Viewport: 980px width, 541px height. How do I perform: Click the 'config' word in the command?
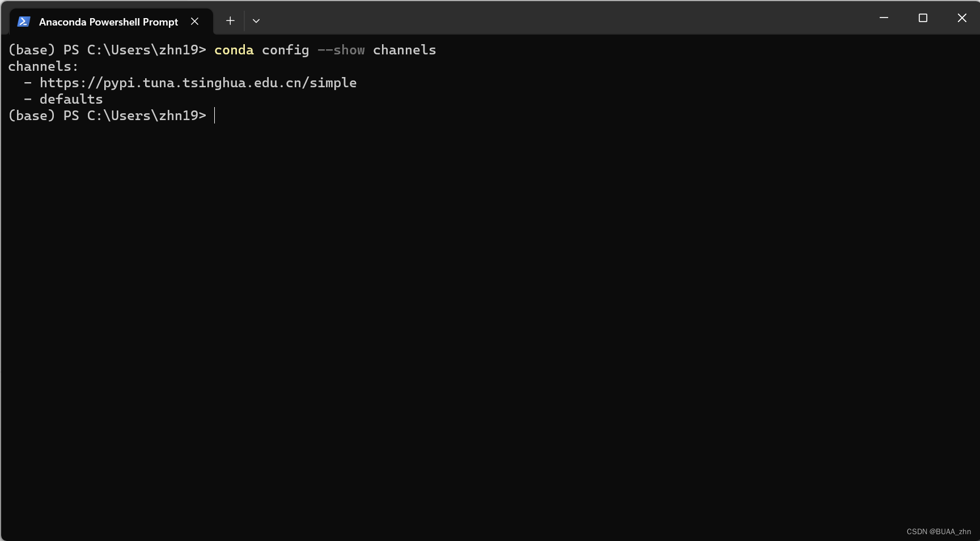click(286, 50)
